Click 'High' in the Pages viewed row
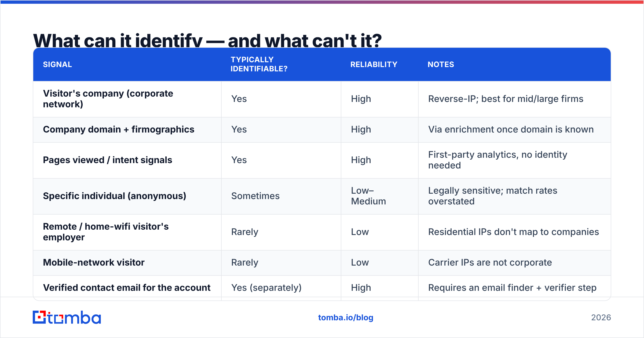 tap(361, 160)
